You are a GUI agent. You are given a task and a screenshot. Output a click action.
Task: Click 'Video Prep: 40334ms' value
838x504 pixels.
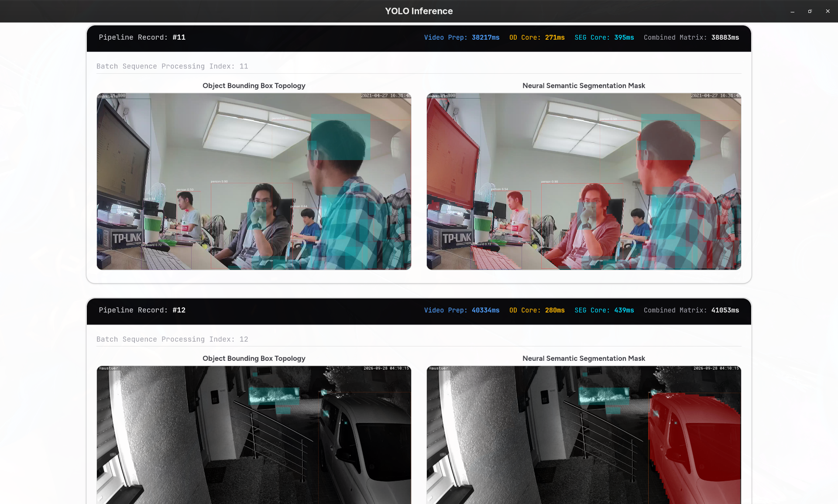[462, 310]
